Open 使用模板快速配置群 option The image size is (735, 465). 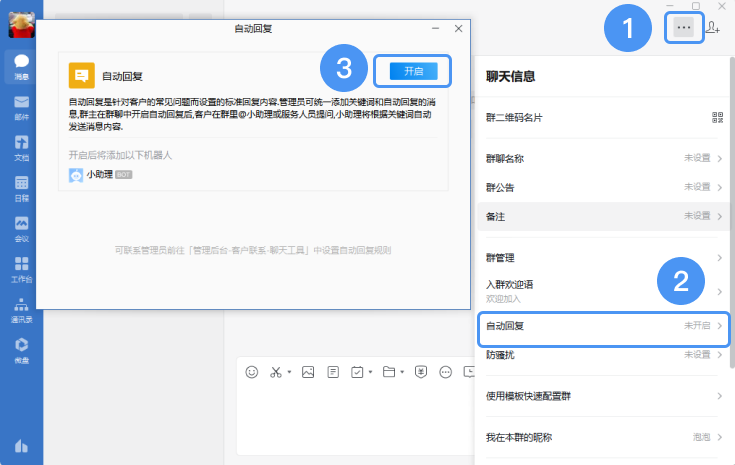(603, 396)
